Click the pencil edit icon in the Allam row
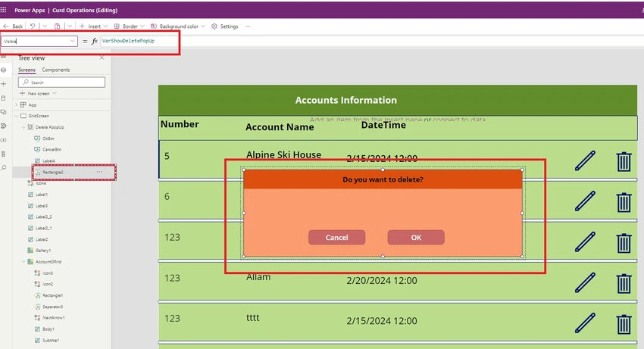The image size is (644, 349). [x=585, y=282]
